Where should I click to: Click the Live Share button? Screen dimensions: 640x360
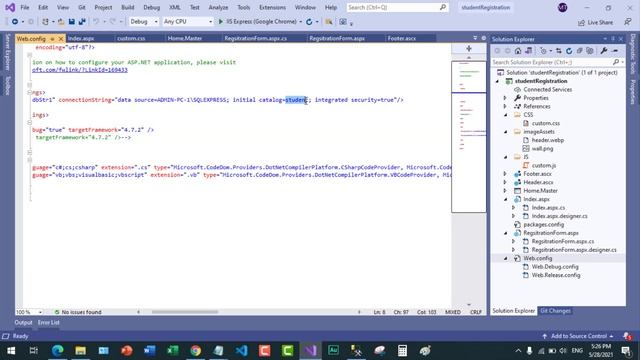[x=596, y=22]
